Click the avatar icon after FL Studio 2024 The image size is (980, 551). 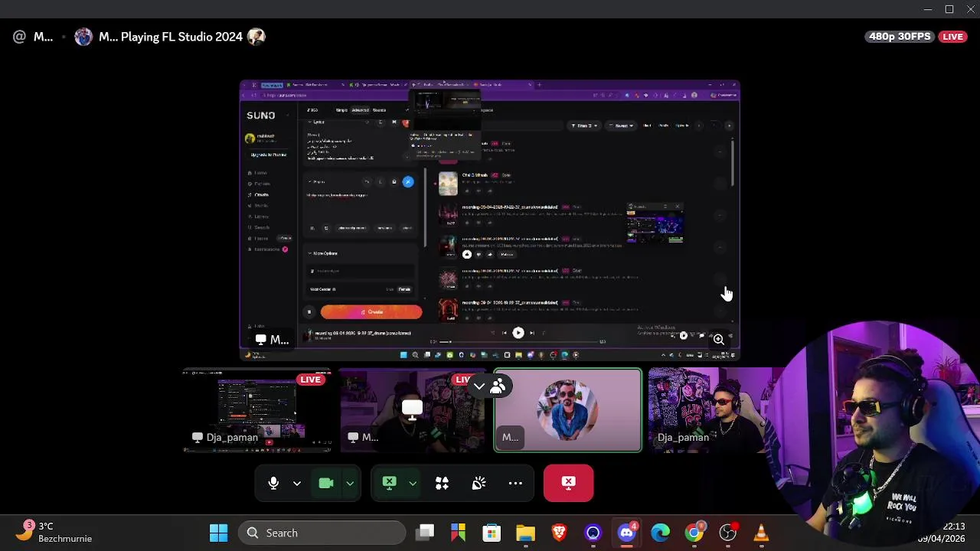tap(256, 37)
